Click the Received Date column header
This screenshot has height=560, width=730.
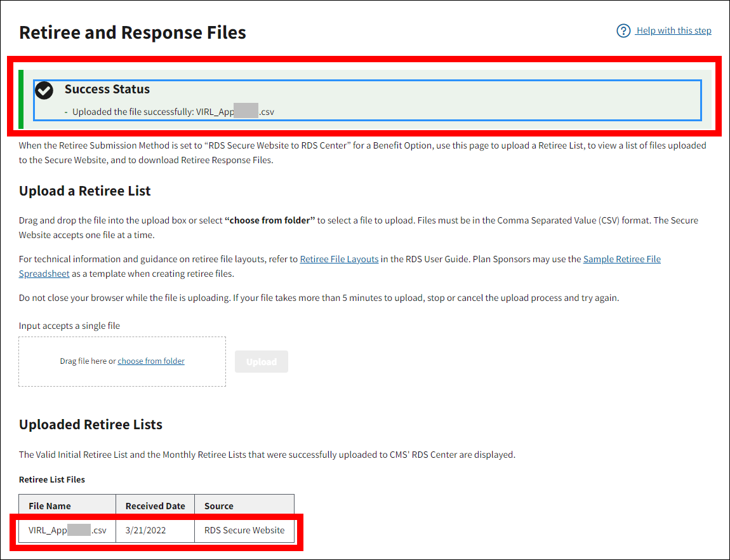[156, 506]
